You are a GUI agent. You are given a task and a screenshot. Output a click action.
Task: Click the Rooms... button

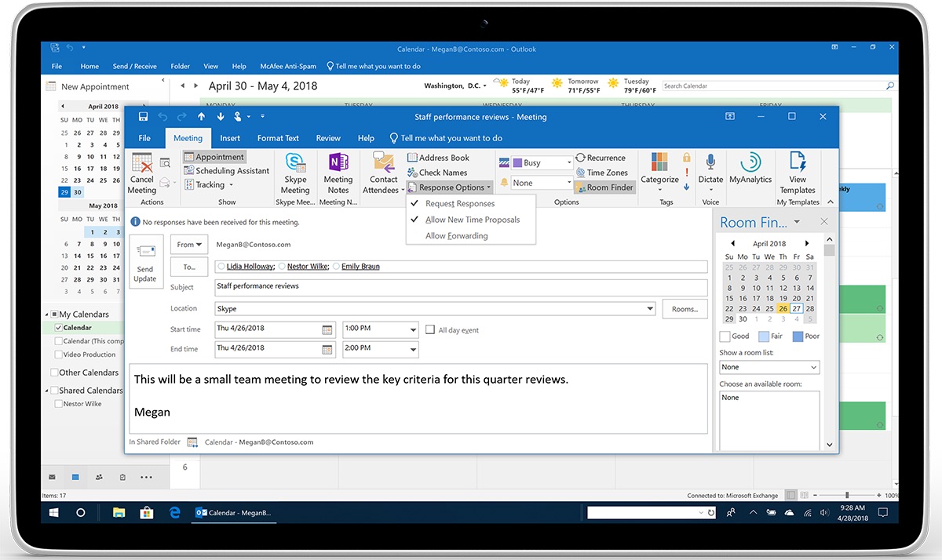click(685, 309)
